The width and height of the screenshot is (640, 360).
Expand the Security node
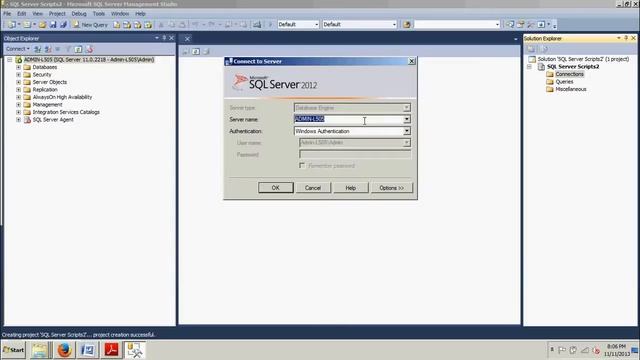click(18, 75)
